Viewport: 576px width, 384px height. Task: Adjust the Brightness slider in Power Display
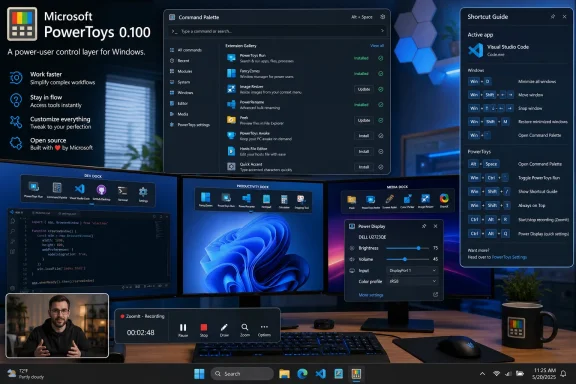click(x=408, y=248)
